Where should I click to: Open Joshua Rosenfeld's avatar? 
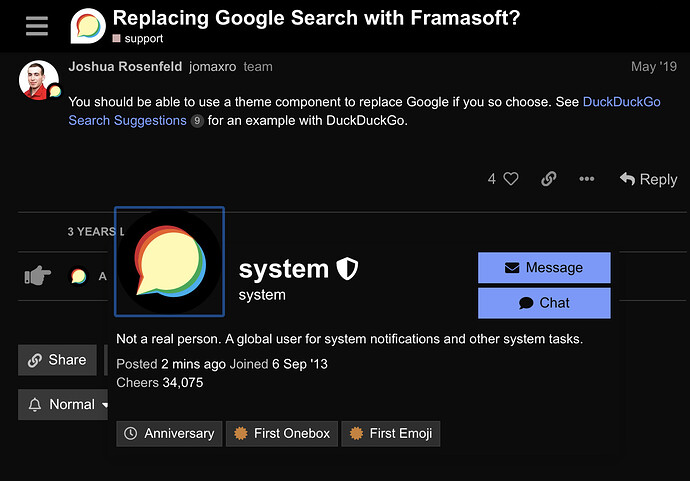39,80
